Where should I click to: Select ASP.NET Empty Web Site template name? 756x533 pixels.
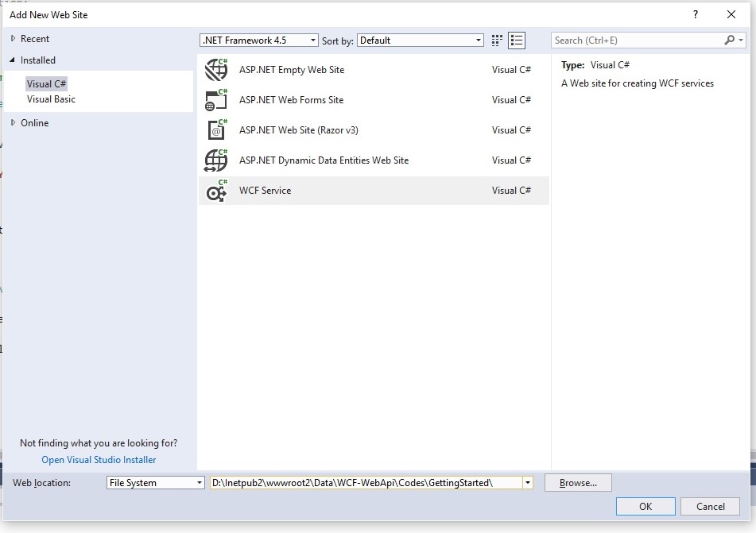tap(292, 70)
